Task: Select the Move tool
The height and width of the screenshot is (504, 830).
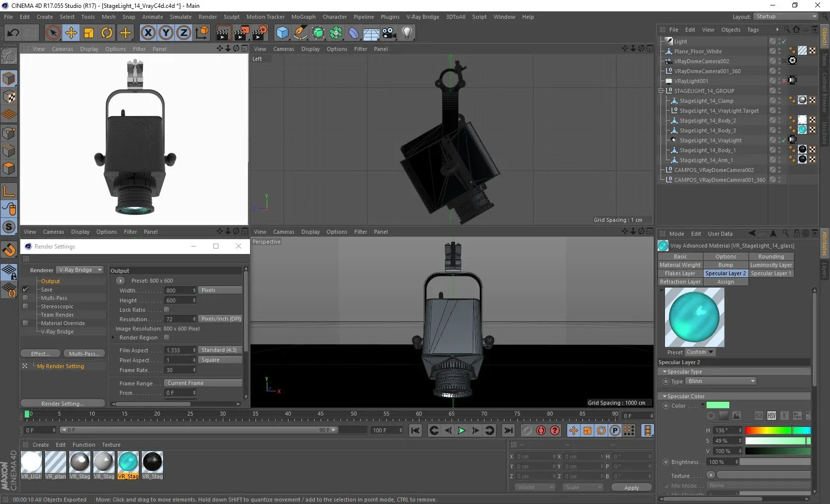Action: point(71,33)
